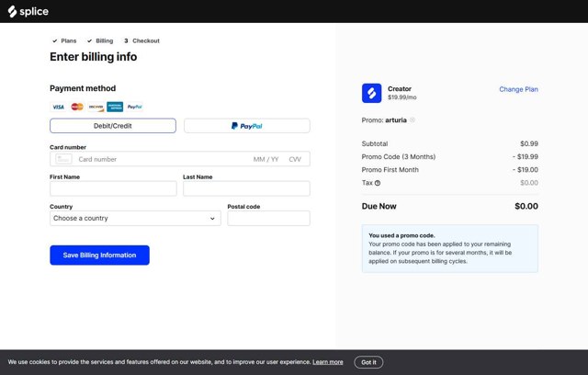
Task: Open the Learn more cookie link
Action: click(x=328, y=362)
